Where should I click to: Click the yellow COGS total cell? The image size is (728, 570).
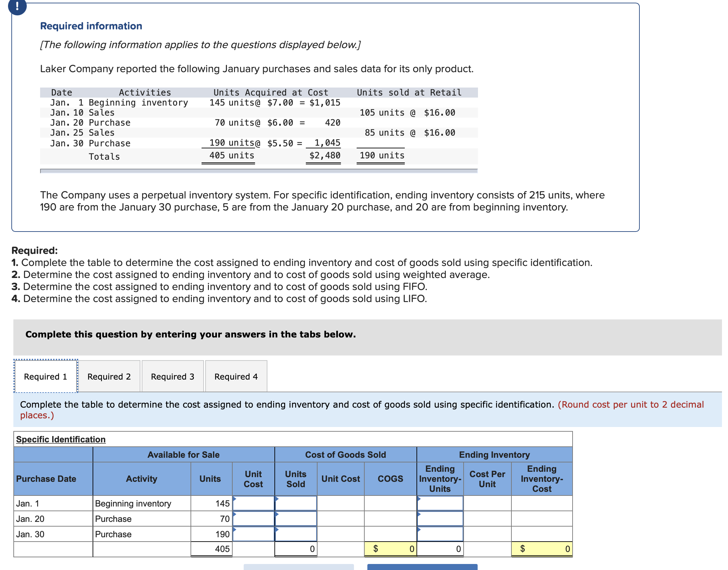[x=390, y=549]
